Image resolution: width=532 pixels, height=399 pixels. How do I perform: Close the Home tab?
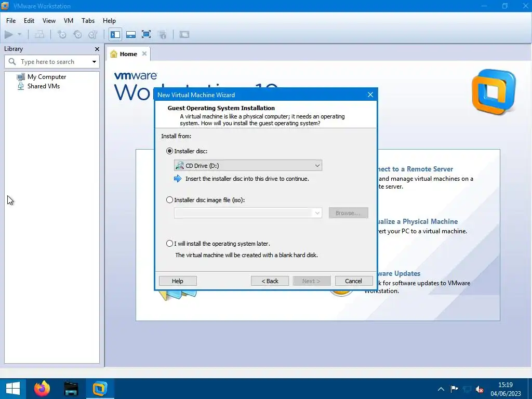(x=144, y=54)
